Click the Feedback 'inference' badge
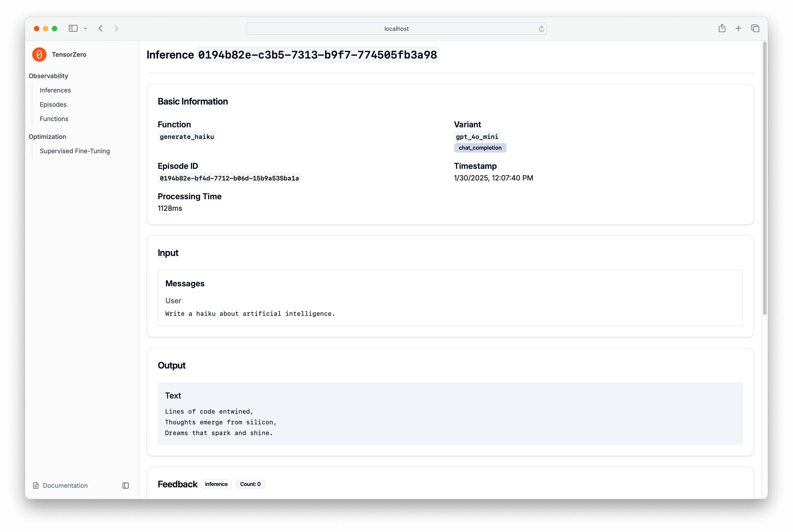This screenshot has width=793, height=532. click(216, 484)
